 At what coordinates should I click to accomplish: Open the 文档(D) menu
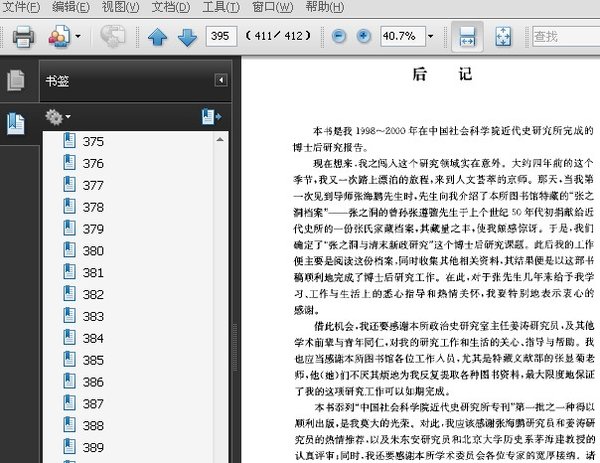(171, 7)
